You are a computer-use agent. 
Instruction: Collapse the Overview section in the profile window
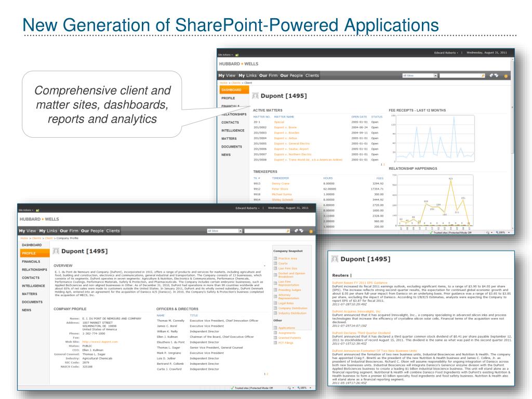[x=264, y=265]
